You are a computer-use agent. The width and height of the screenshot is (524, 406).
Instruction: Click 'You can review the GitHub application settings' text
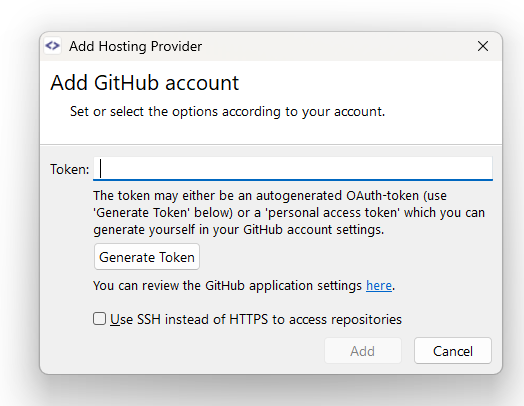point(227,286)
